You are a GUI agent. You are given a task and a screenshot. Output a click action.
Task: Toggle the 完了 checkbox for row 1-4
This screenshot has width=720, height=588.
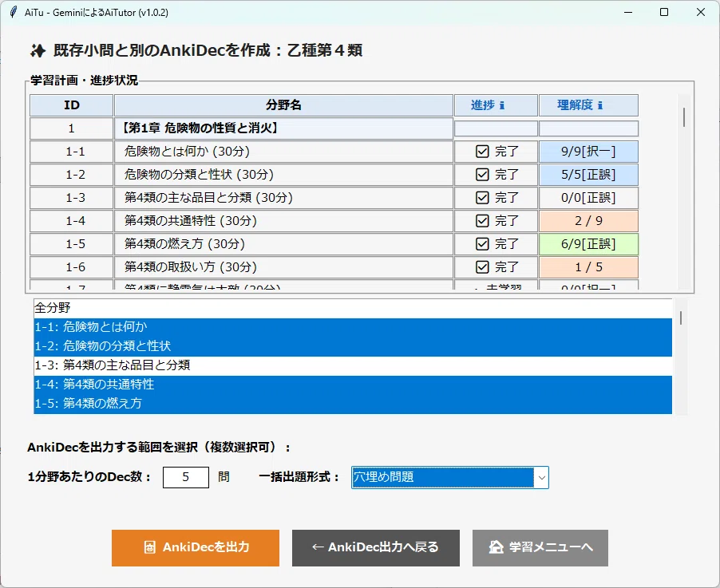(482, 221)
